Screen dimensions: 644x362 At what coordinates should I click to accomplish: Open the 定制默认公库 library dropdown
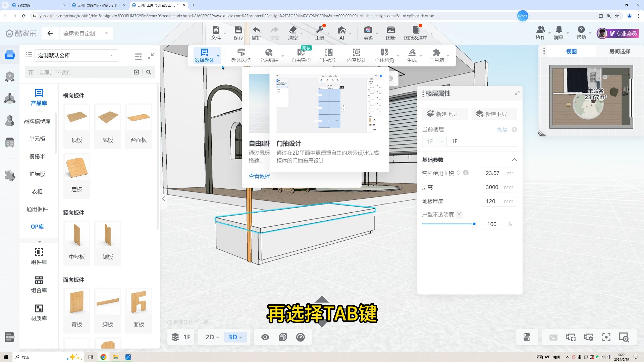(x=76, y=56)
